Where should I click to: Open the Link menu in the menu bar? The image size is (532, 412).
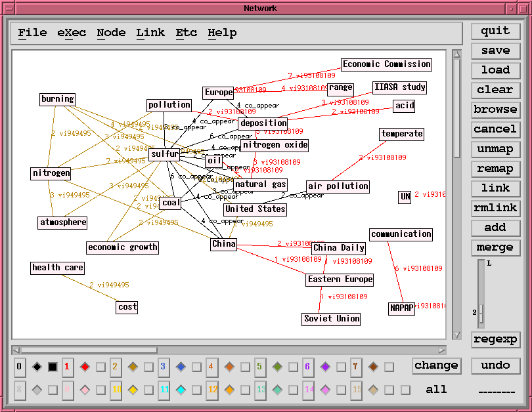(x=150, y=33)
